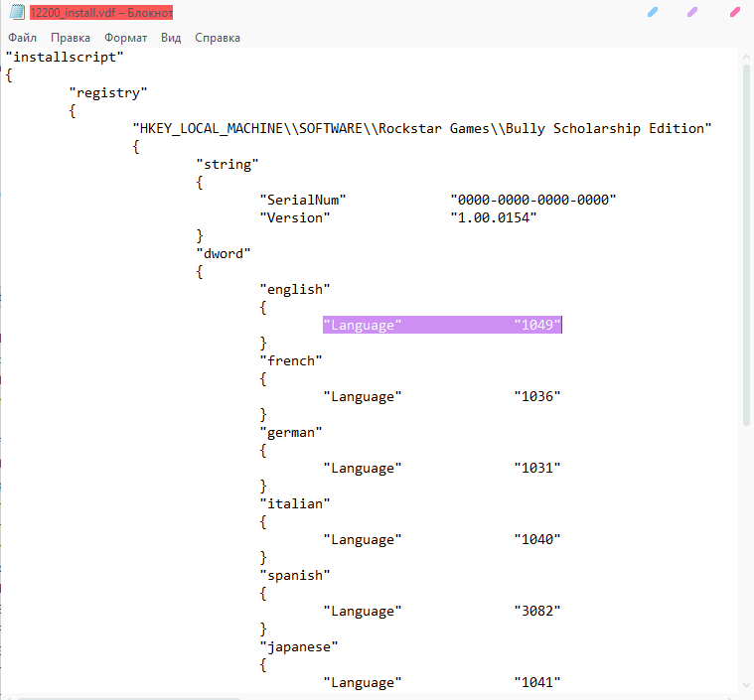Click the "english" section line
The image size is (754, 700).
click(295, 289)
